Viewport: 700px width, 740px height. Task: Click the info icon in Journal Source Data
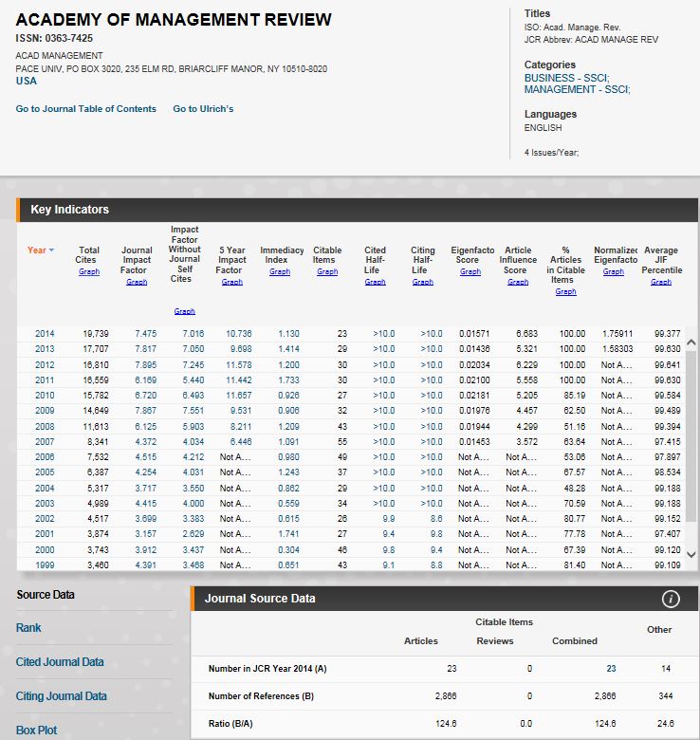[x=670, y=599]
